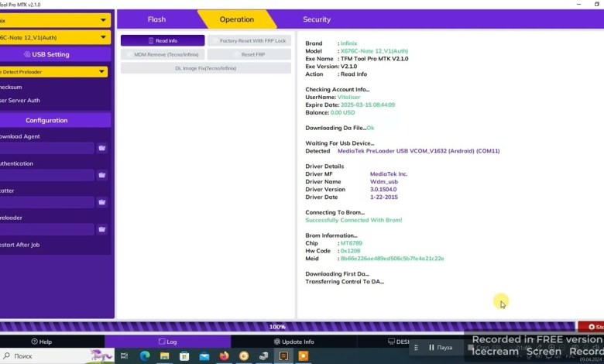This screenshot has width=604, height=364.
Task: Click the red Stop button
Action: click(591, 327)
